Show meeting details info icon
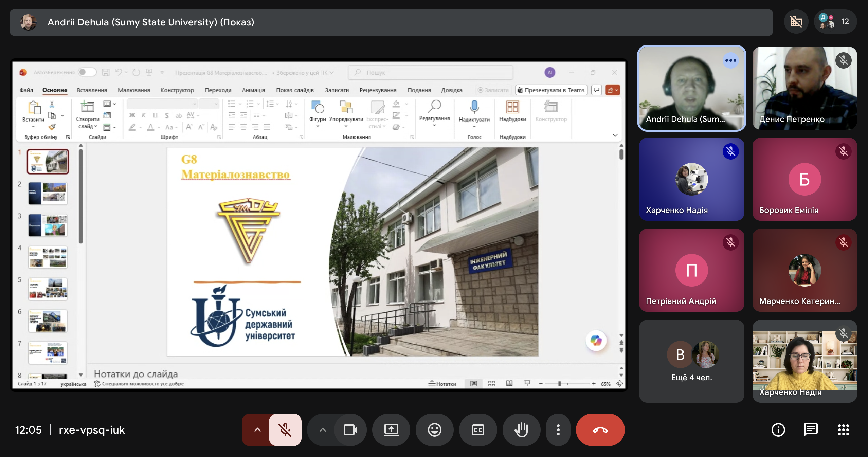868x457 pixels. coord(778,430)
